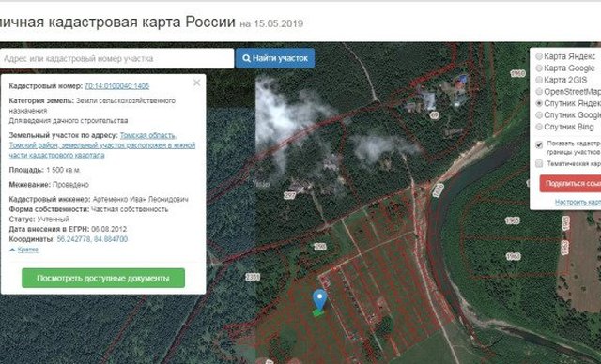Click the magnifier icon in Найти участок

[247, 58]
